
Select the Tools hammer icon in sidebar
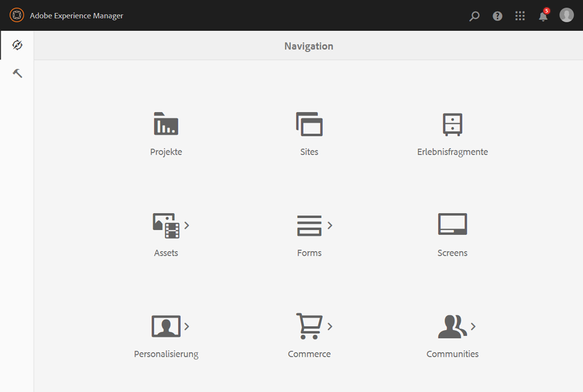point(17,73)
